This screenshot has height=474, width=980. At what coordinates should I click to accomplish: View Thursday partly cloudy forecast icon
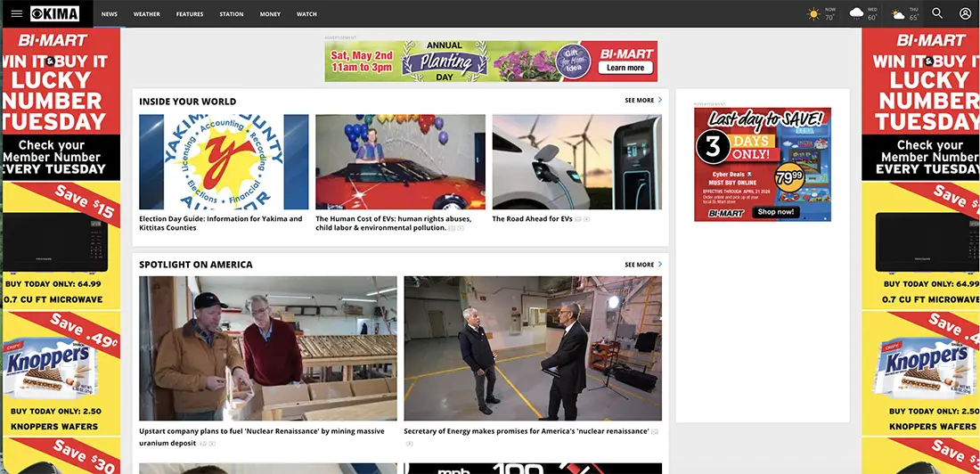click(898, 13)
